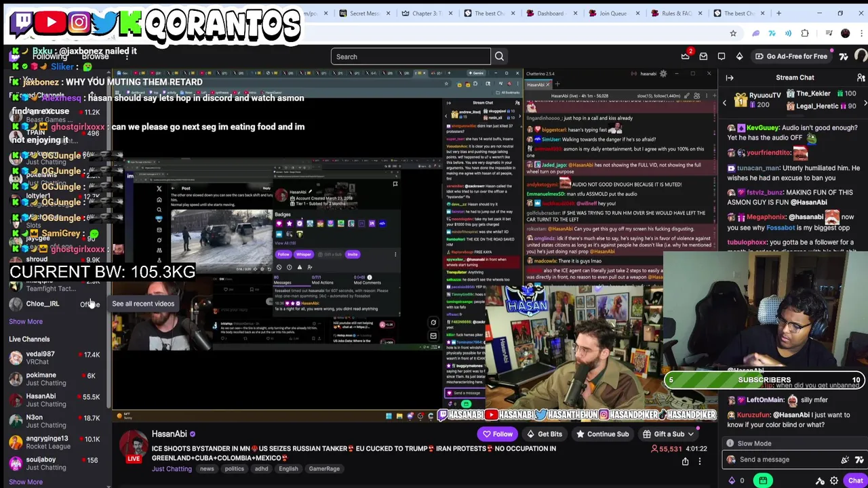Open new browser tab with plus button

[778, 13]
